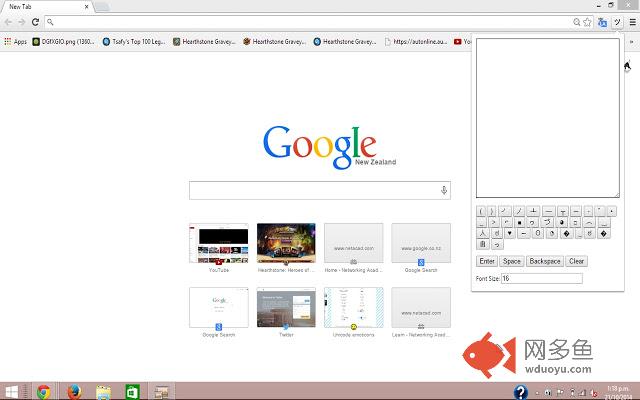Viewport: 640px width, 400px height.
Task: Open the Chrome hamburger menu
Action: (632, 22)
